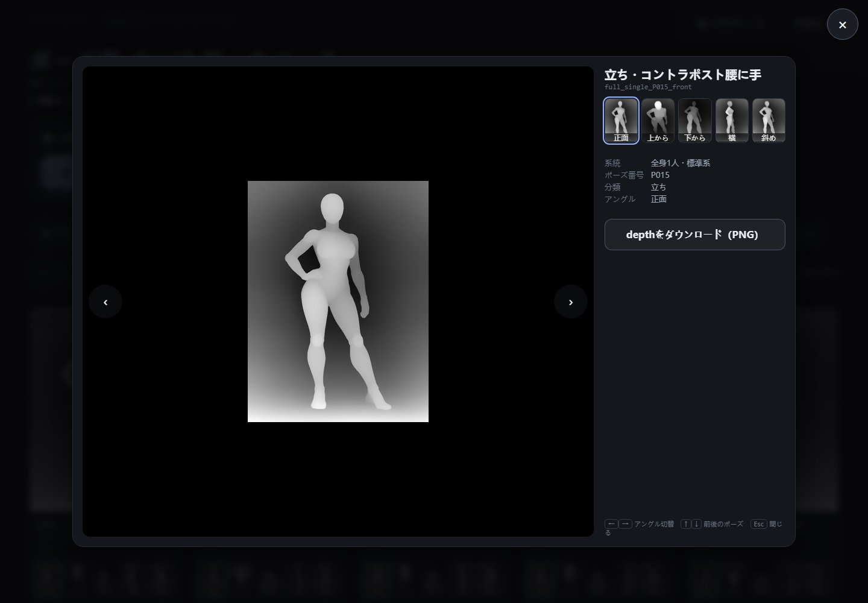
Task: Click the アングル切替 shortcut hint
Action: [x=654, y=524]
